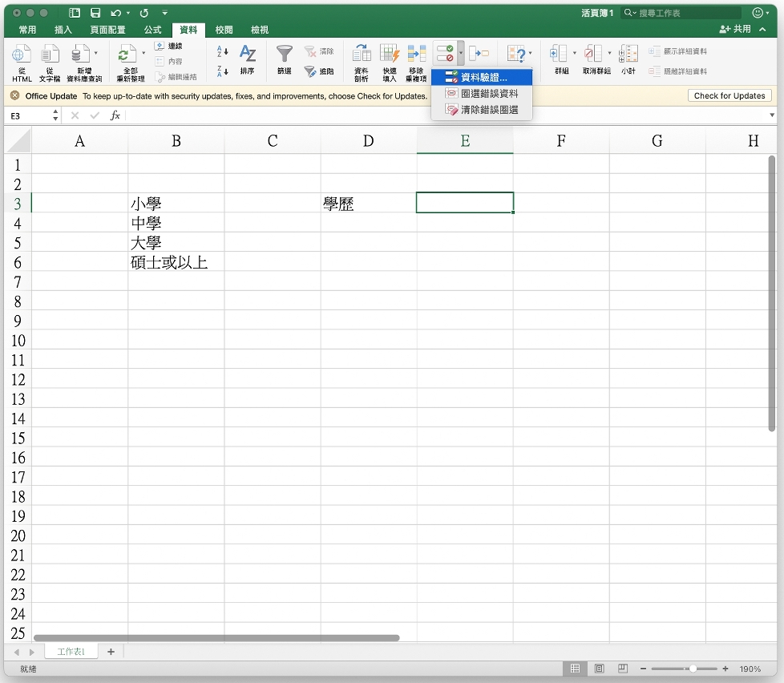Switch to normal grid view in status bar
Screen dimensions: 784x683
tap(575, 669)
